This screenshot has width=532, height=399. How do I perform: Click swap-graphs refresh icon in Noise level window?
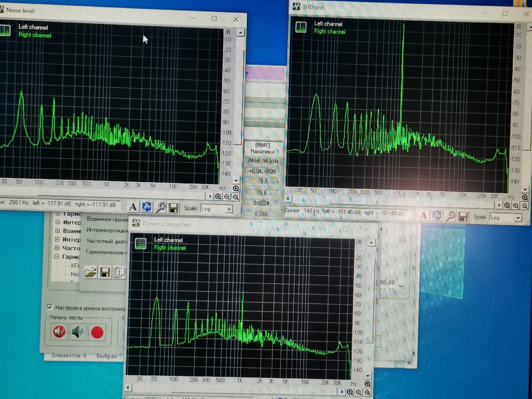click(147, 207)
